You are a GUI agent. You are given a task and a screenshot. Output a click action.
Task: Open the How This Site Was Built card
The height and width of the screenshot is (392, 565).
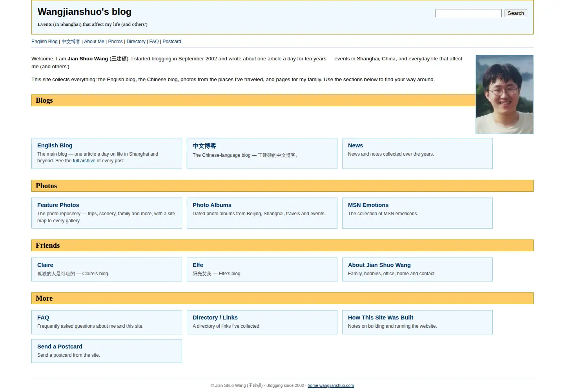click(x=417, y=322)
